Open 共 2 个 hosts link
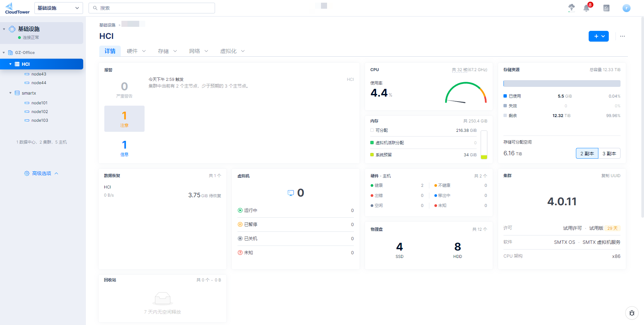 click(x=481, y=176)
